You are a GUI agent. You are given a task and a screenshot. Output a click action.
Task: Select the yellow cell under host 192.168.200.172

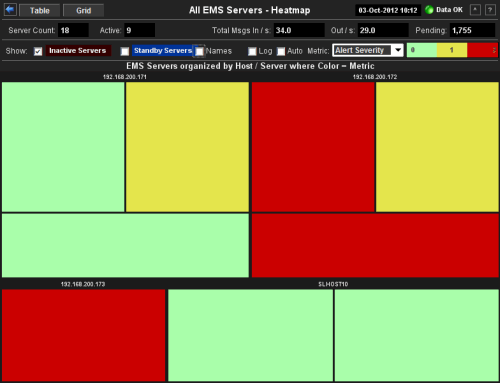(x=437, y=147)
